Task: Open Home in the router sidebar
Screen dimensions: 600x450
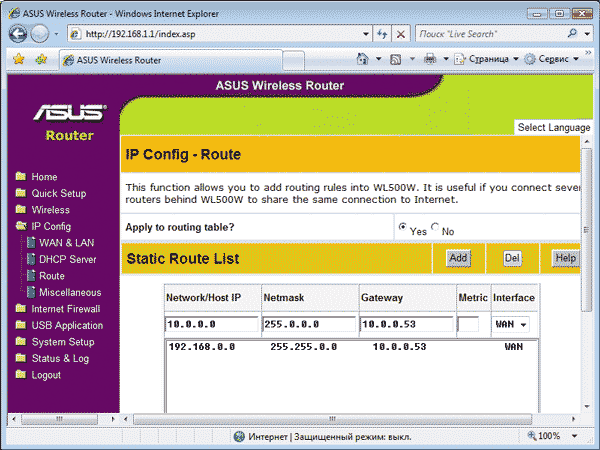Action: (x=44, y=177)
